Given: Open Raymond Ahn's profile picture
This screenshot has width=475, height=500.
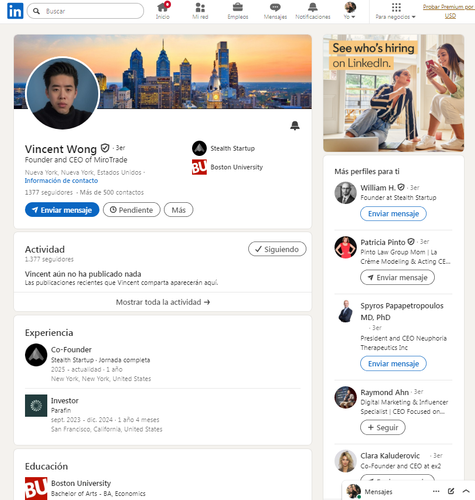Looking at the screenshot, I should coord(346,397).
